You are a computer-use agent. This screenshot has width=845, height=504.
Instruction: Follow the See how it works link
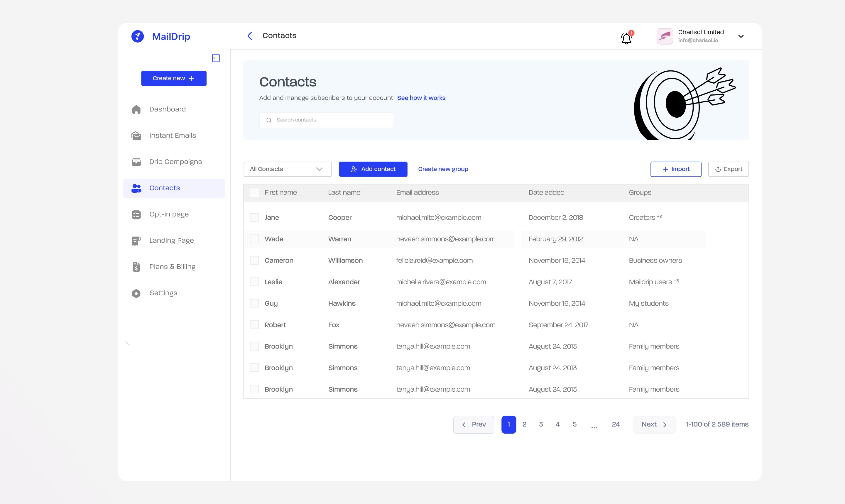421,98
